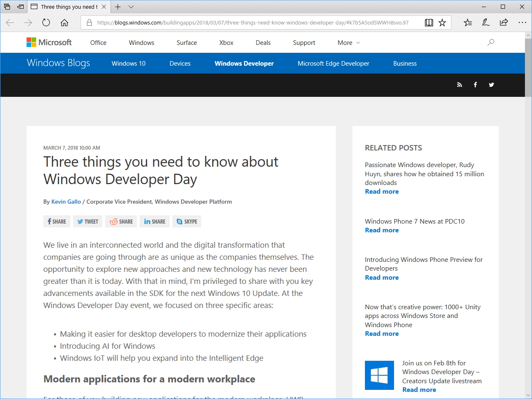This screenshot has height=399, width=532.
Task: Add this page to favorites with the star
Action: pos(442,22)
